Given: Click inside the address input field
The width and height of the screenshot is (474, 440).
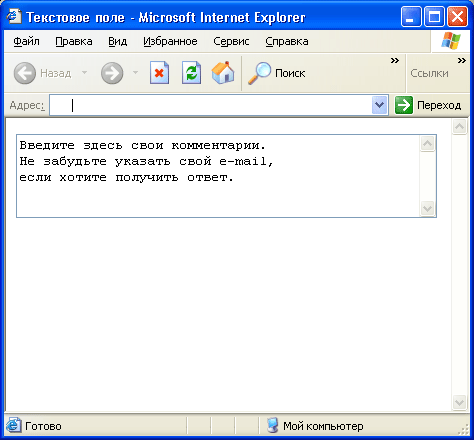Looking at the screenshot, I should coord(211,105).
